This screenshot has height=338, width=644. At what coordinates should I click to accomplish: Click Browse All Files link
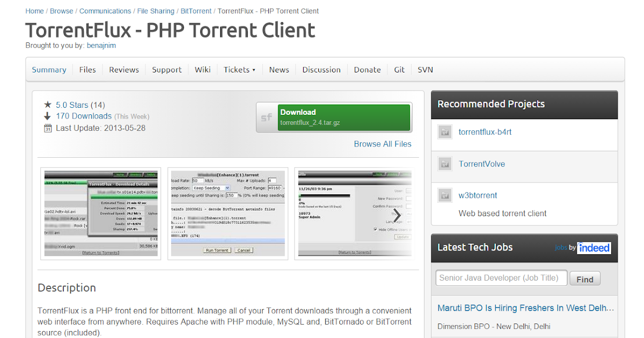coord(383,144)
